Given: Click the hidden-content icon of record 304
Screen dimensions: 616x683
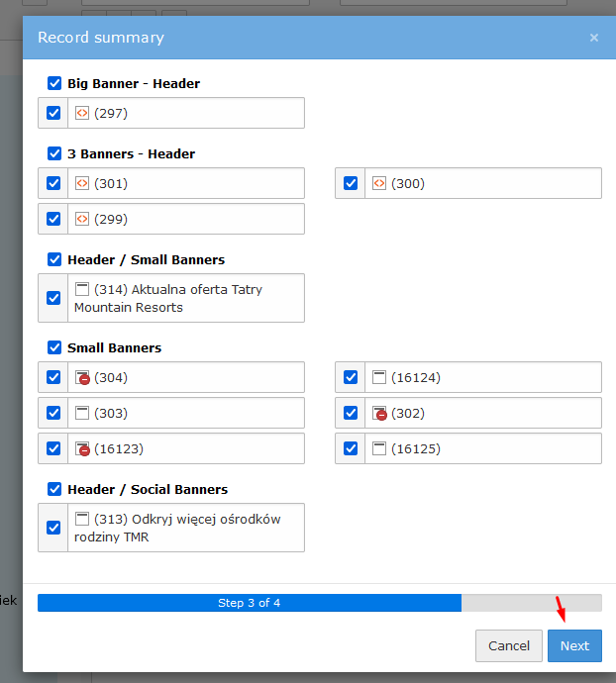Looking at the screenshot, I should pyautogui.click(x=82, y=377).
